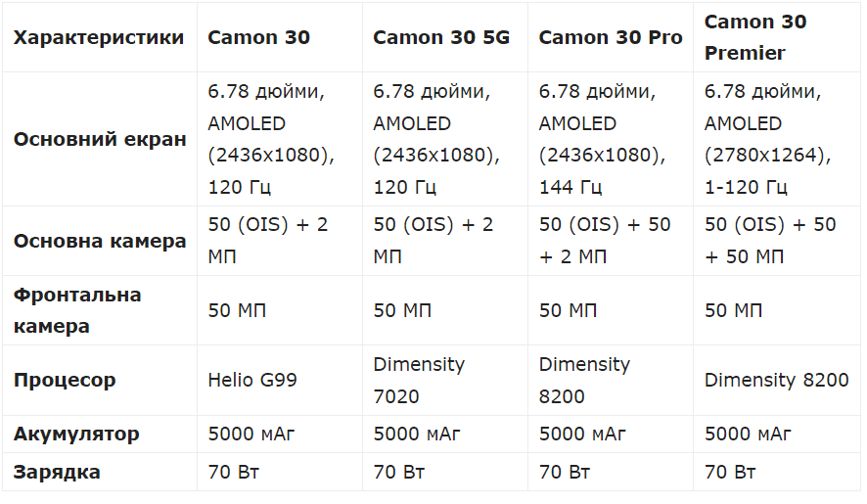
Task: Click the Camon 30 Pro Dimensity 8200 cell
Action: pos(584,380)
